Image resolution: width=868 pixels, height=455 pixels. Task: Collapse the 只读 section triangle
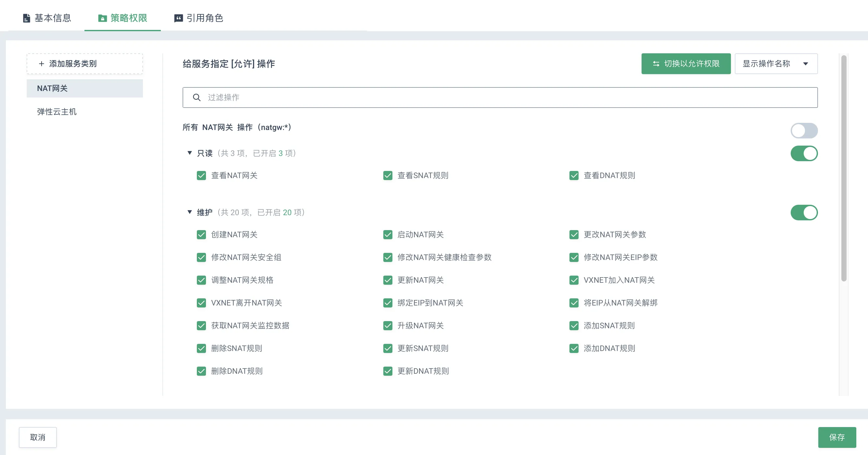pyautogui.click(x=190, y=153)
